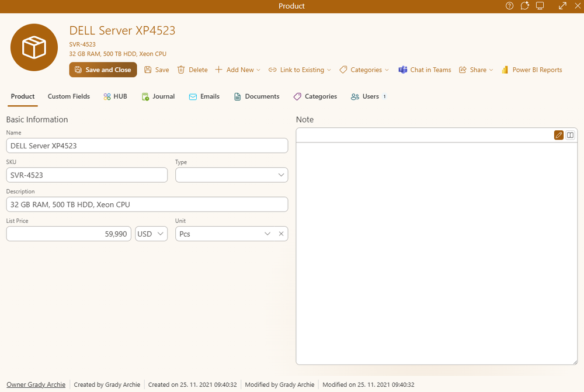Click the Delete trash icon
Image resolution: width=584 pixels, height=392 pixels.
(181, 70)
